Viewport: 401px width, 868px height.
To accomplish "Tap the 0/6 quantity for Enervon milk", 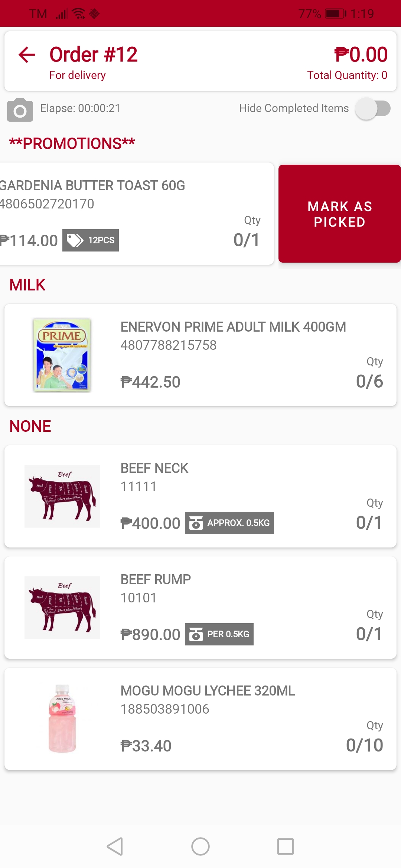I will (369, 381).
